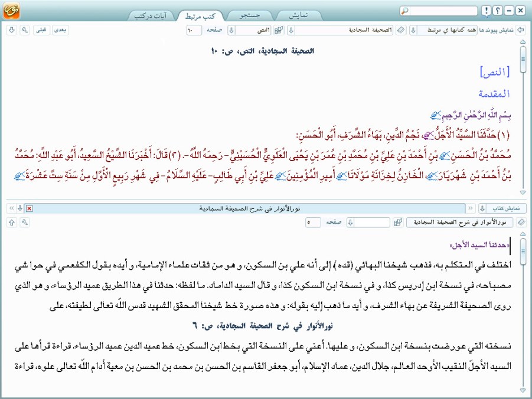
Task: Switch to the کتب مرتبط tab
Action: pyautogui.click(x=200, y=16)
